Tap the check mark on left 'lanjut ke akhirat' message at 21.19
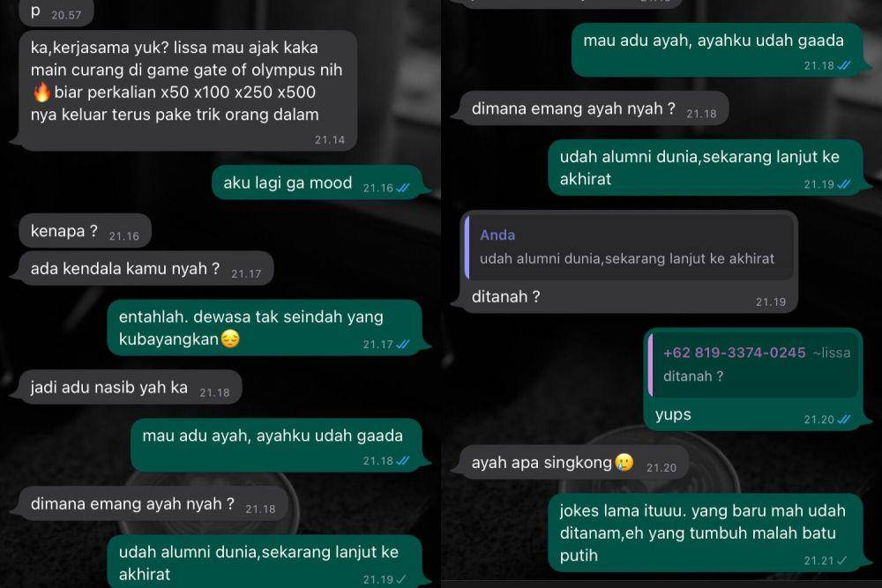 400,579
